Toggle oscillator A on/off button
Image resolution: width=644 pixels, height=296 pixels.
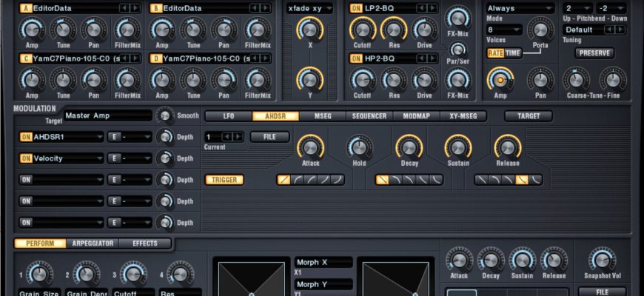[x=25, y=8]
